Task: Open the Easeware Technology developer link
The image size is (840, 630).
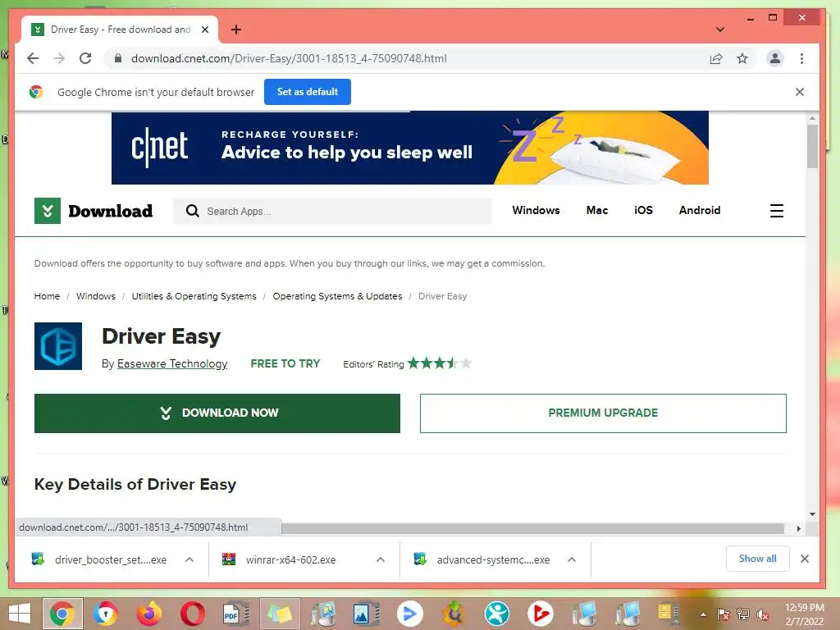Action: tap(172, 363)
